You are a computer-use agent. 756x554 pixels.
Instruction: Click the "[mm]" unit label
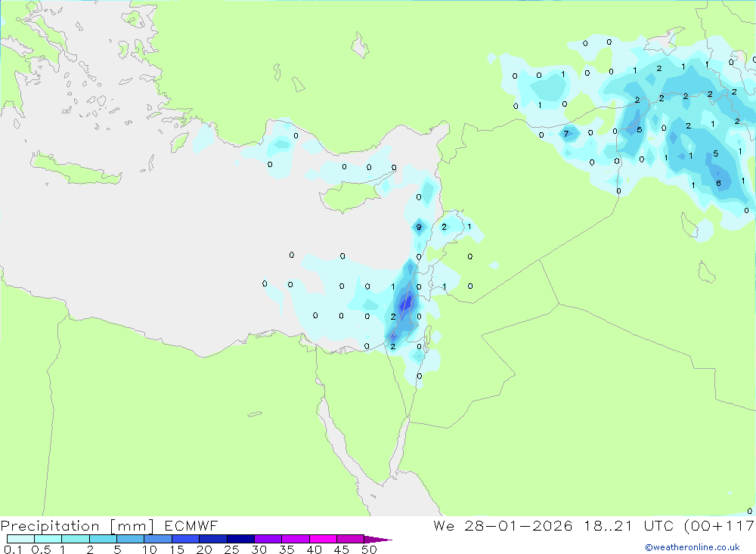click(132, 526)
